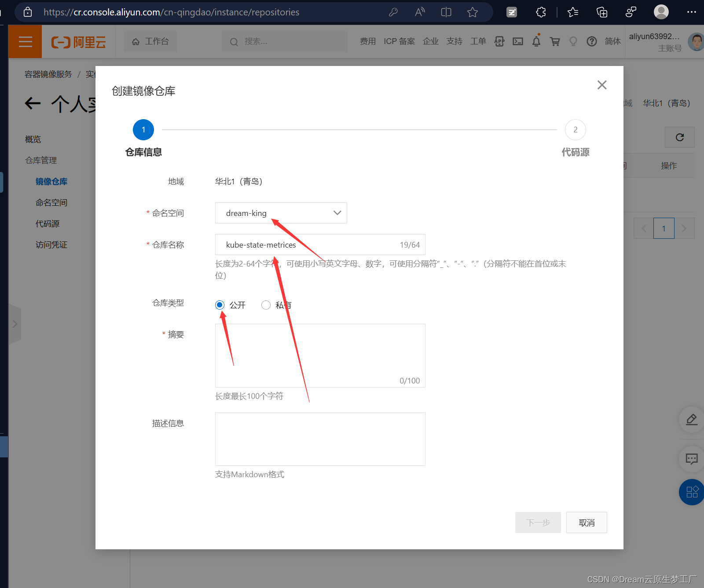
Task: Open 容器镜像服务 breadcrumb
Action: click(x=48, y=74)
